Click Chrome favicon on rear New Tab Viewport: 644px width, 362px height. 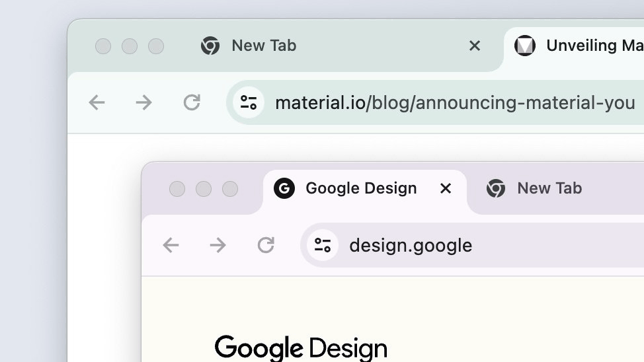coord(210,46)
